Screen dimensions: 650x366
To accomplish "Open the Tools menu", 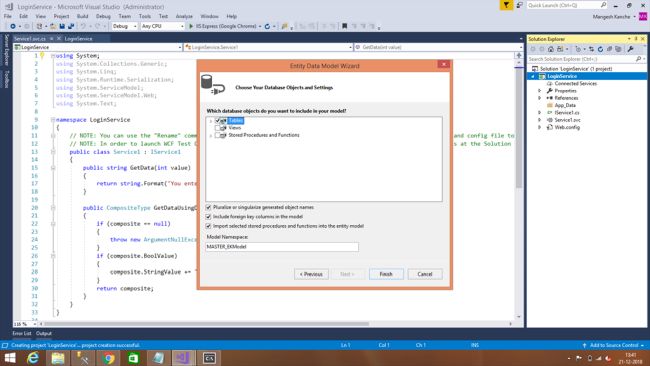I will [145, 16].
